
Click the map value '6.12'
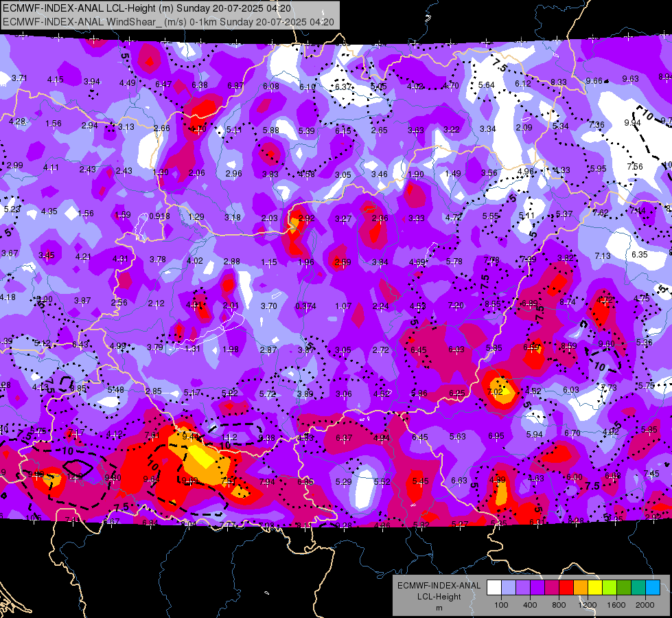coord(523,84)
